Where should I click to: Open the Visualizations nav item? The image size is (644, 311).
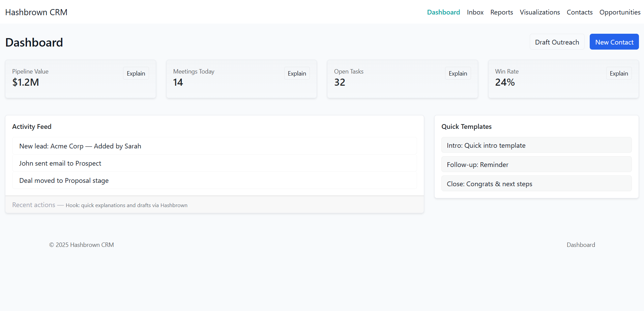539,12
